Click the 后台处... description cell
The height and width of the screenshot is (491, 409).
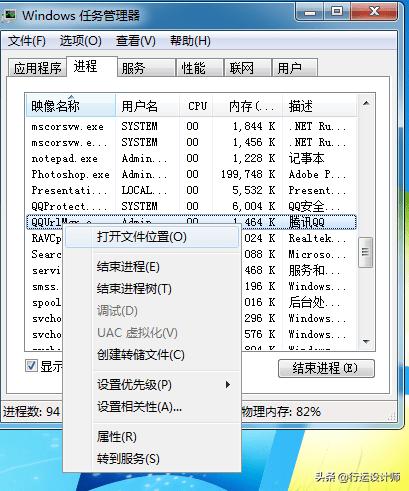[x=314, y=302]
